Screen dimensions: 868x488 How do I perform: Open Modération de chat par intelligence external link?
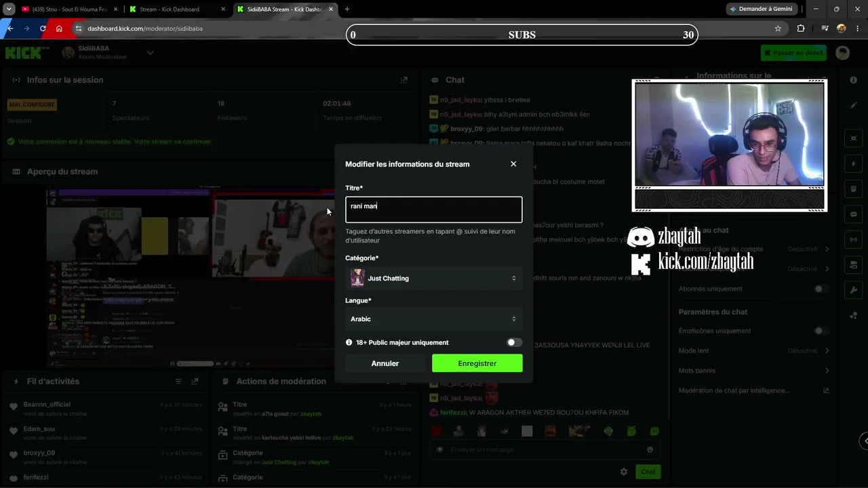pyautogui.click(x=826, y=390)
